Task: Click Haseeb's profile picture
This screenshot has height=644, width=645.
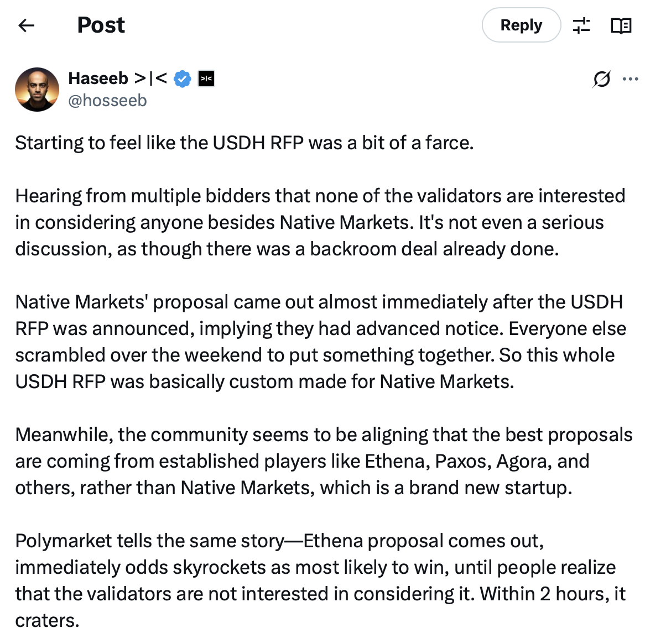Action: [37, 90]
